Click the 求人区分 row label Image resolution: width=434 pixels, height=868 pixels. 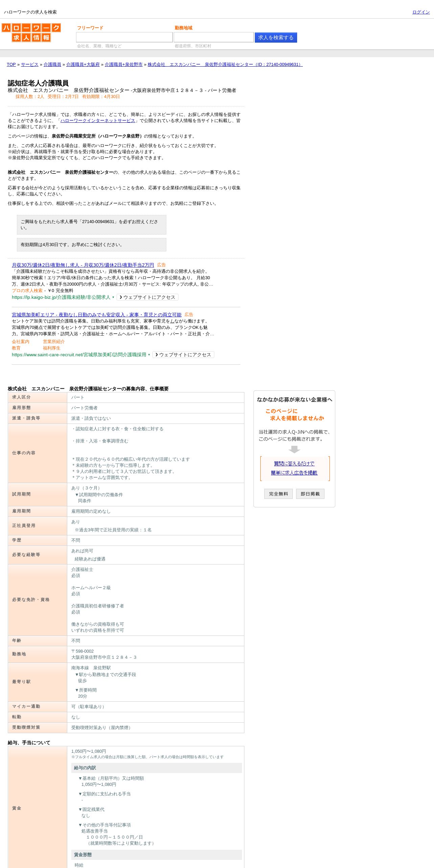[x=38, y=397]
